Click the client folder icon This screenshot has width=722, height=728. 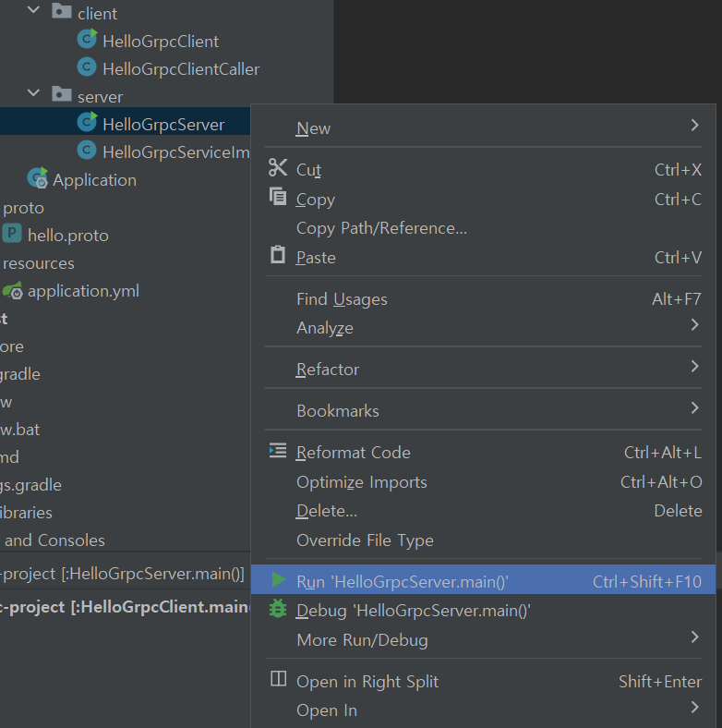click(61, 11)
